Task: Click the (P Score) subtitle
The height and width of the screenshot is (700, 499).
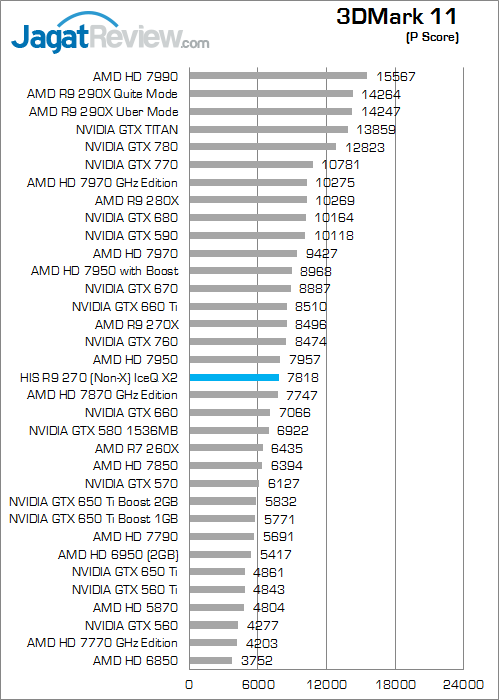Action: pyautogui.click(x=432, y=37)
